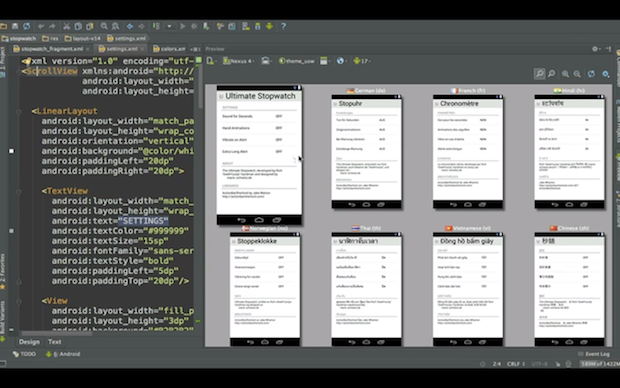Collapse the ScrollView code block
This screenshot has width=620, height=388.
(19, 72)
